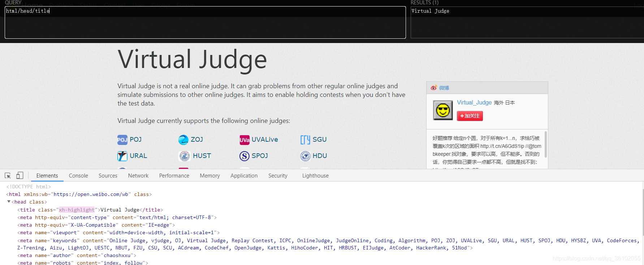
Task: Open the HDU text link
Action: [320, 156]
